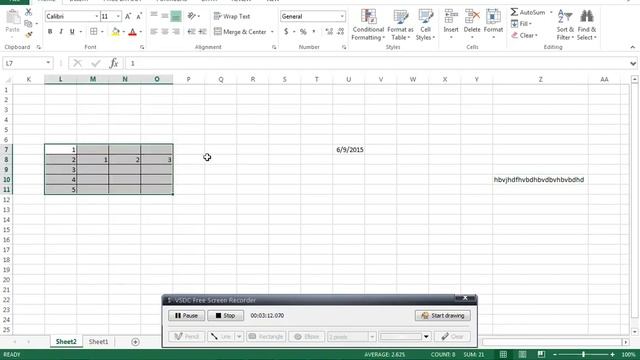640x360 pixels.
Task: Add a new sheet with plus icon
Action: click(x=135, y=342)
